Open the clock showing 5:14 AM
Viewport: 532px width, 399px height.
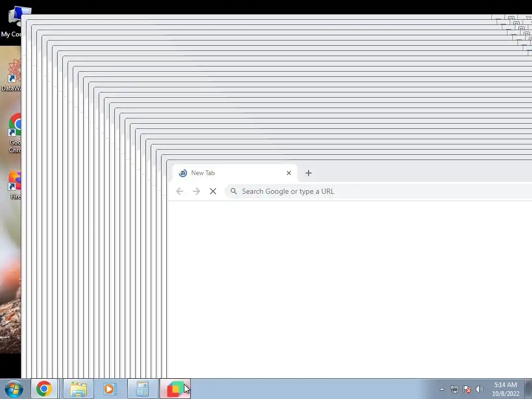click(506, 389)
